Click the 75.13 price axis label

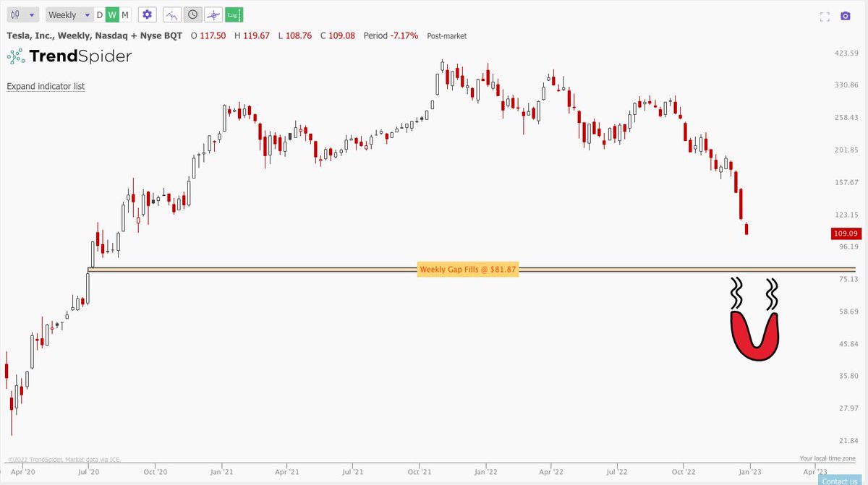(848, 279)
